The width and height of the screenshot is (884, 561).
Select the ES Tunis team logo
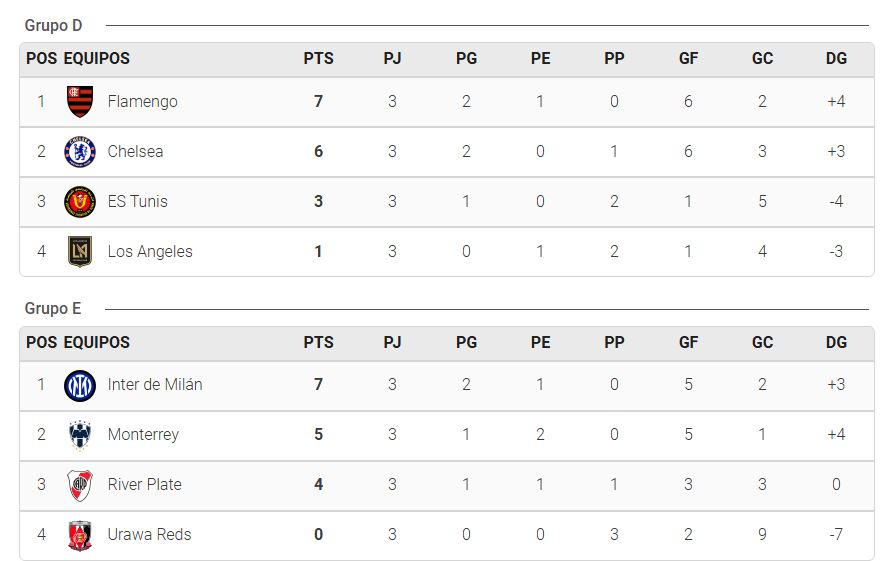(80, 202)
